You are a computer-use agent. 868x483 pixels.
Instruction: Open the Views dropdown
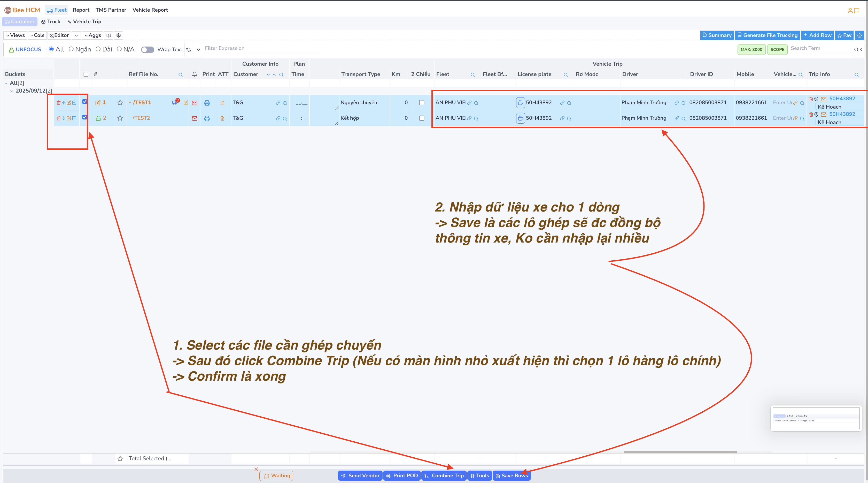tap(15, 35)
